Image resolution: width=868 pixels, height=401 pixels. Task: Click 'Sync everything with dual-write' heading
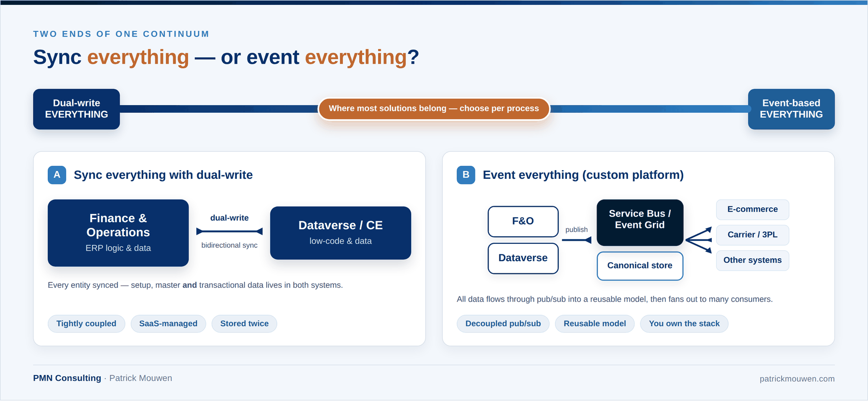point(163,175)
